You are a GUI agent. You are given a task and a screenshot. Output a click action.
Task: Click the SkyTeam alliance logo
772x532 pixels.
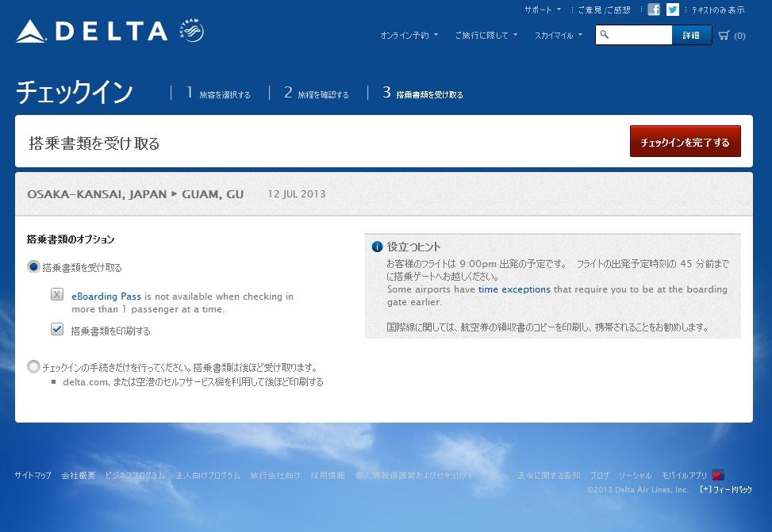191,30
